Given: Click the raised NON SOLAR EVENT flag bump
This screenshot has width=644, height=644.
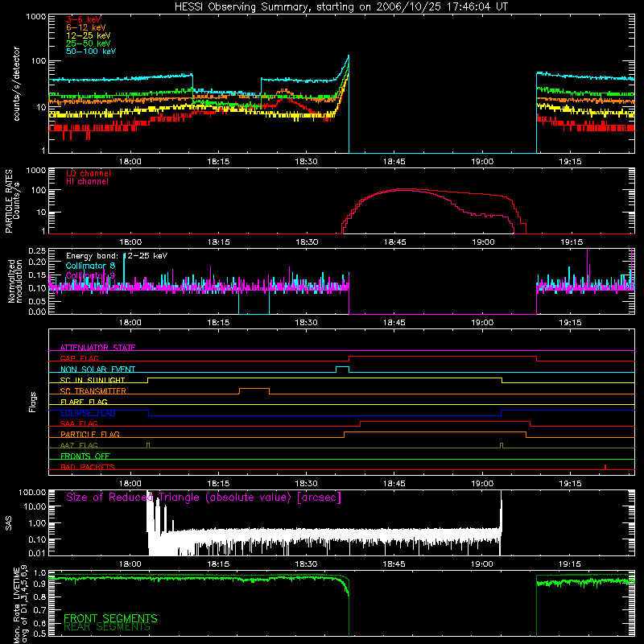Looking at the screenshot, I should (x=343, y=367).
